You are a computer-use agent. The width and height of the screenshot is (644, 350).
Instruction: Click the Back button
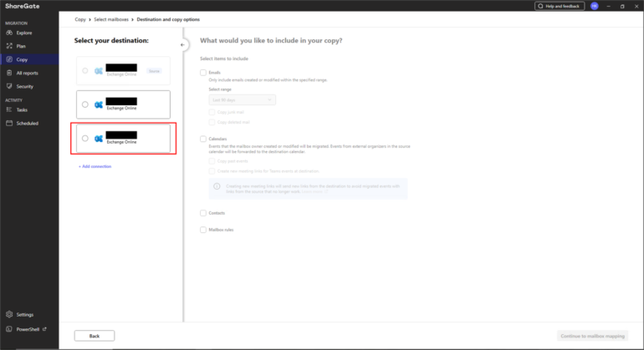(95, 336)
